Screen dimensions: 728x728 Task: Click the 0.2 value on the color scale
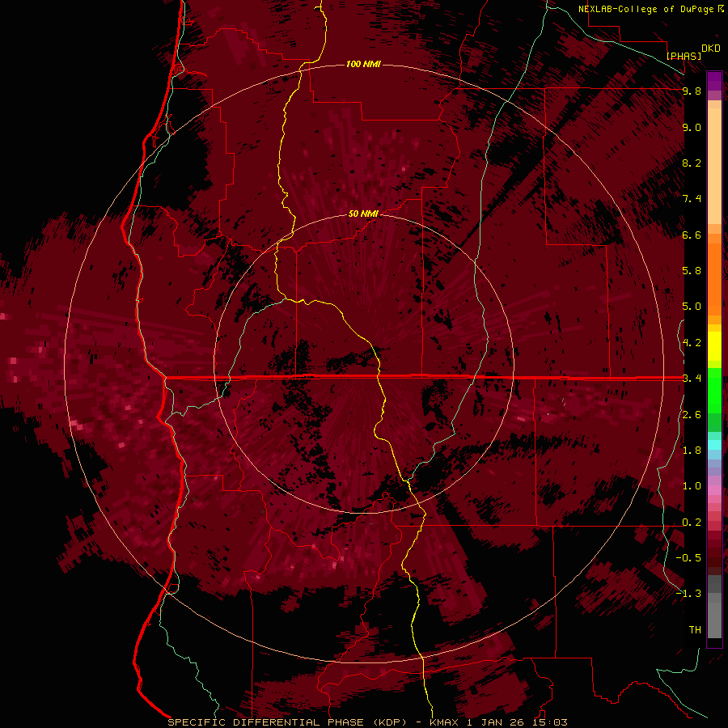(x=692, y=523)
